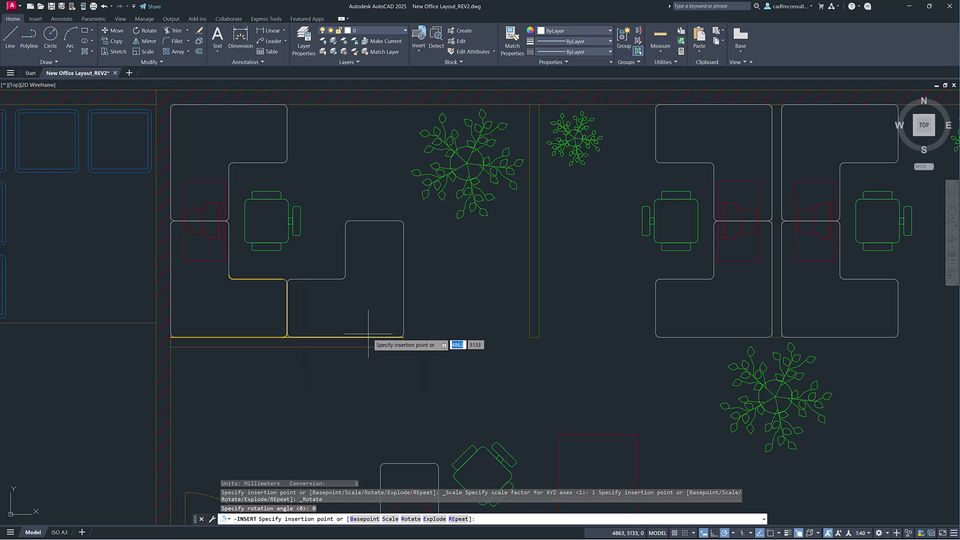Click the TOP face of ViewCube
The image size is (960, 540).
click(924, 125)
